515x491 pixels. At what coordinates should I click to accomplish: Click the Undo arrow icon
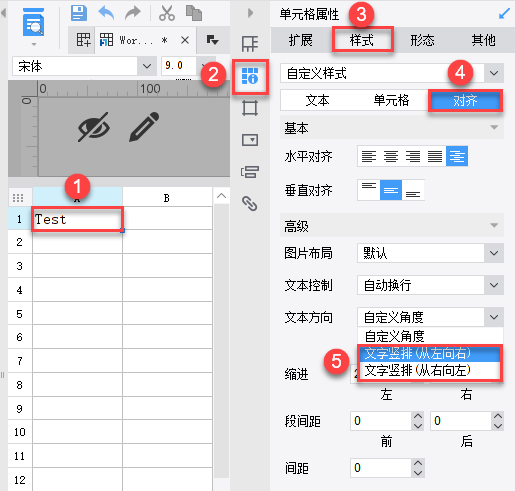click(106, 13)
